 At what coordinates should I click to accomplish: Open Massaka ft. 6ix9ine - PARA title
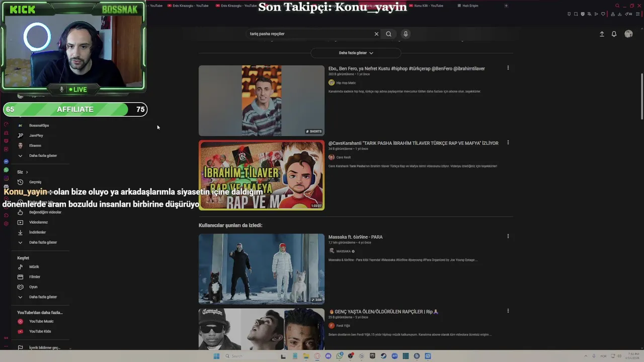pyautogui.click(x=355, y=237)
